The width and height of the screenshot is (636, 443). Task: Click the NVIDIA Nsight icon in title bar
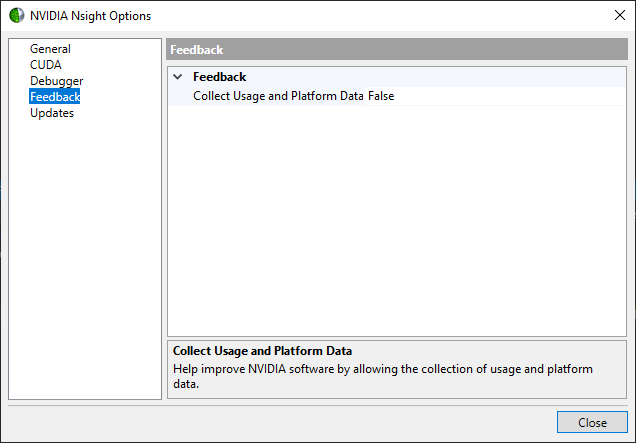17,15
